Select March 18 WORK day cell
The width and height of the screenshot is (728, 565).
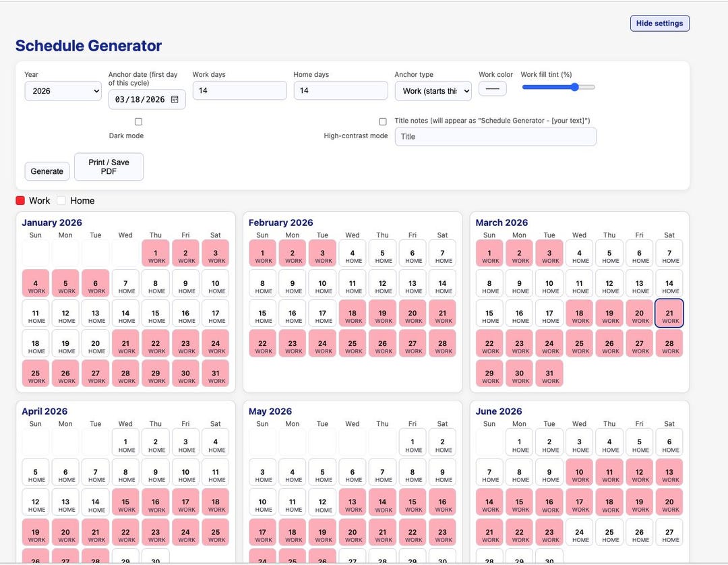pos(579,314)
